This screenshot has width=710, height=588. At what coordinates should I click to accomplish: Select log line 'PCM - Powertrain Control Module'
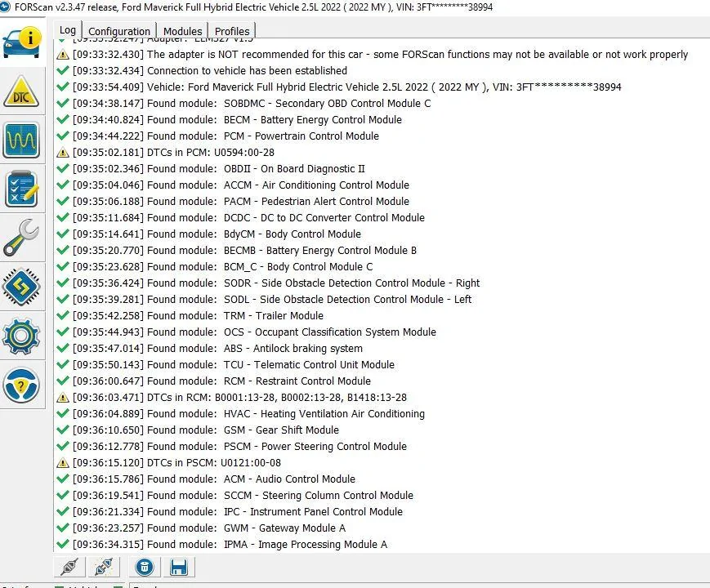[226, 136]
